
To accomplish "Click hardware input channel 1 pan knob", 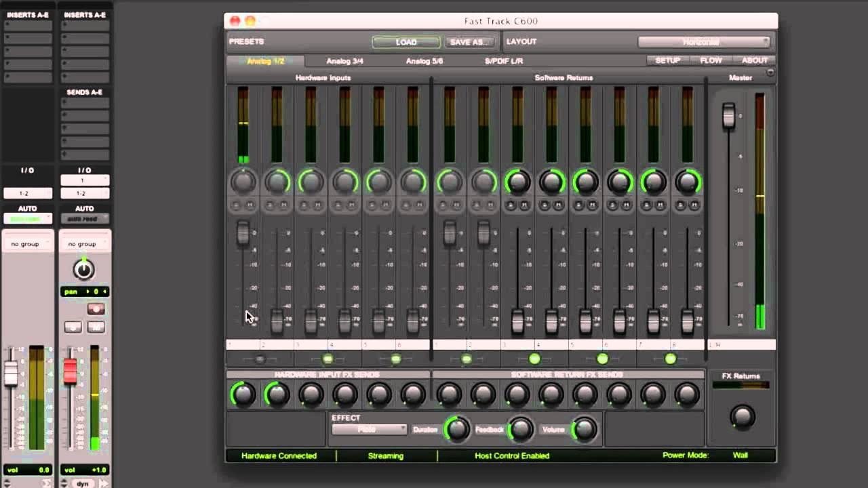I will 243,182.
